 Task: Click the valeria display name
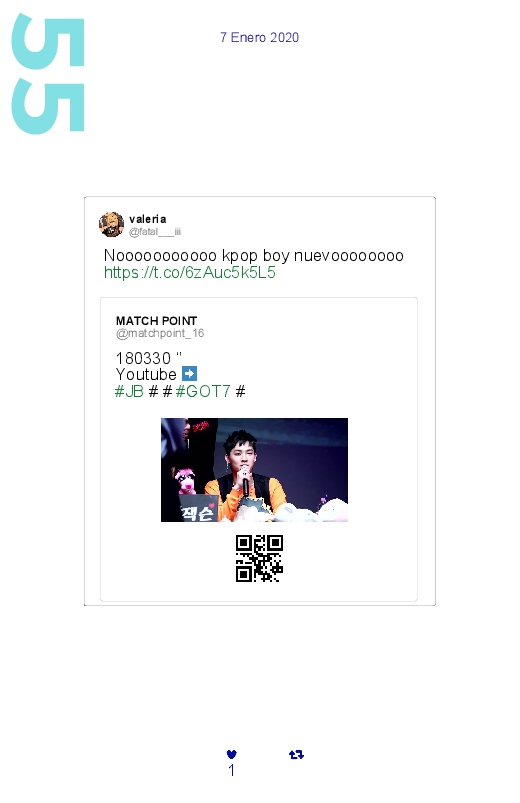pos(148,219)
